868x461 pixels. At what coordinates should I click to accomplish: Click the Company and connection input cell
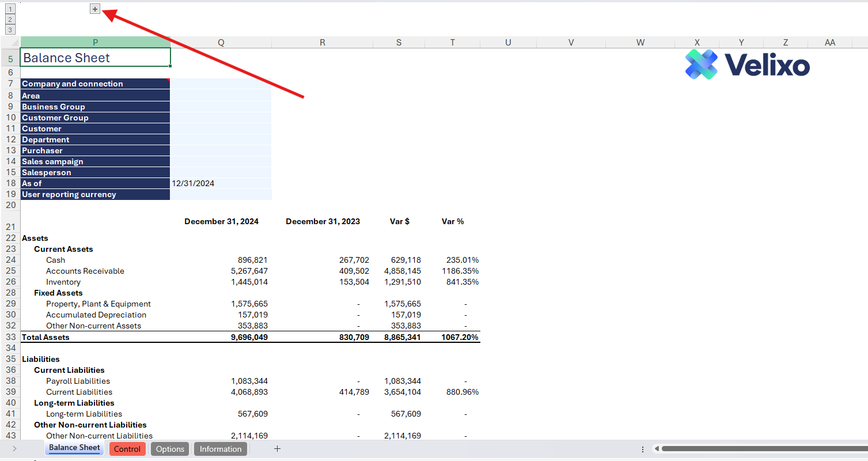[221, 84]
